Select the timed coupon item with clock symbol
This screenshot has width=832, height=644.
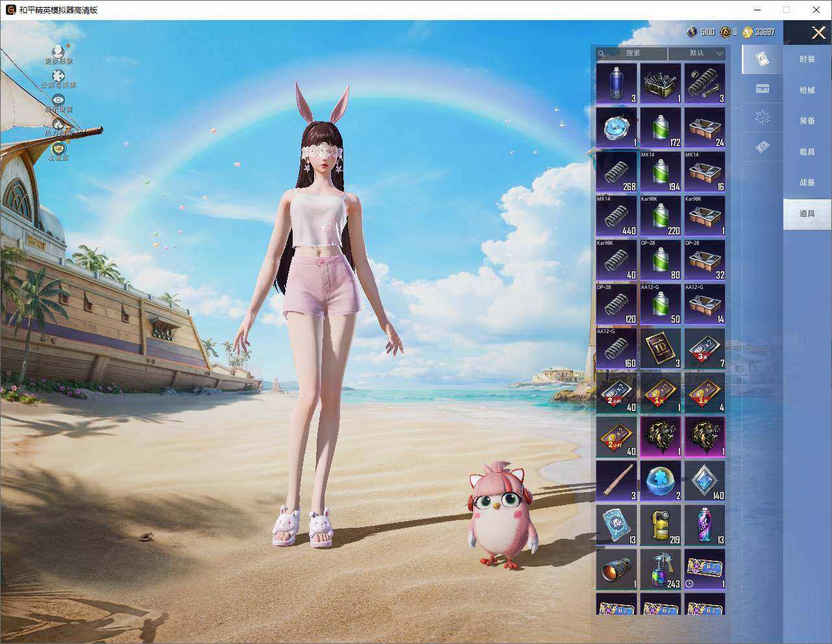tap(705, 569)
